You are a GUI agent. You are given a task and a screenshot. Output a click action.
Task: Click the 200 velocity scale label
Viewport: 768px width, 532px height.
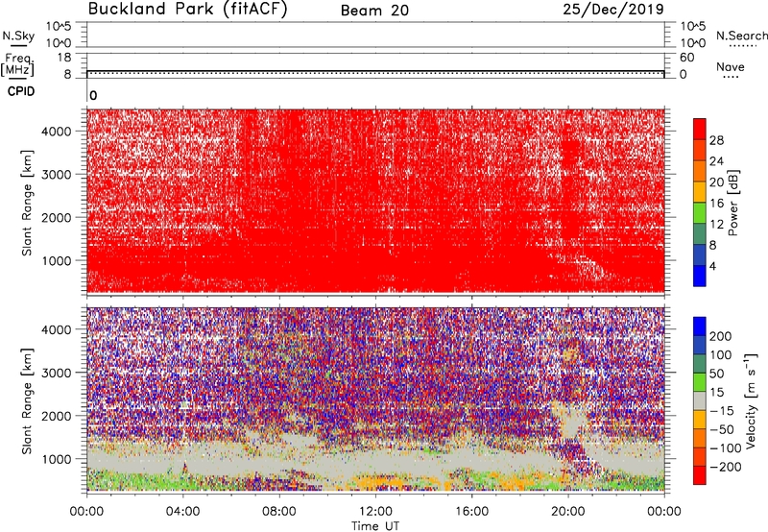(x=721, y=336)
